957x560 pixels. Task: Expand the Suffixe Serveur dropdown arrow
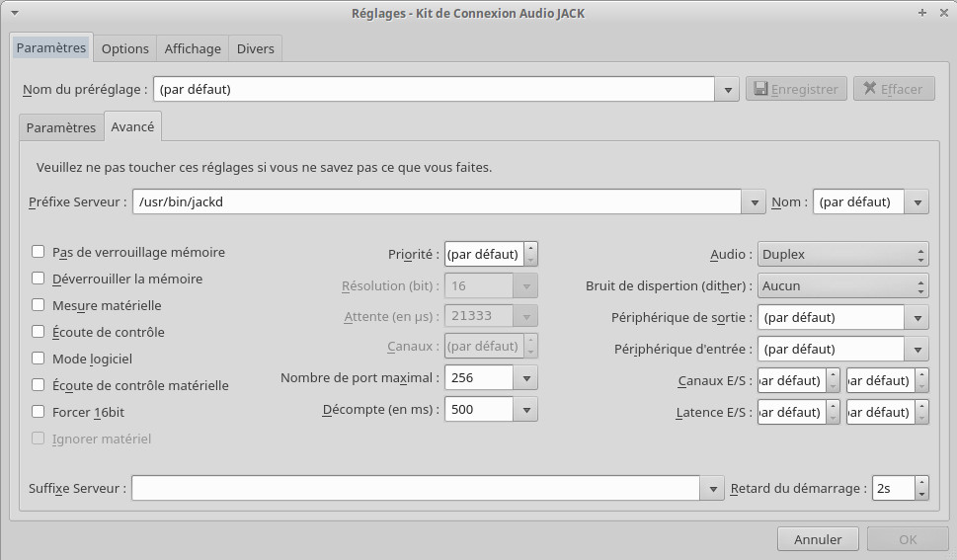(712, 489)
